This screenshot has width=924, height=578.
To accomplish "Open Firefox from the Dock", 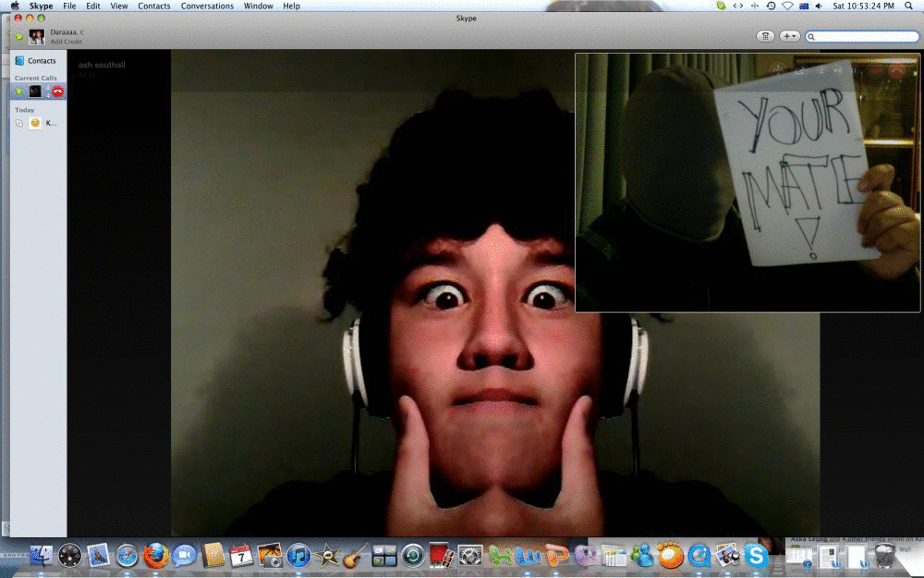I will point(155,556).
